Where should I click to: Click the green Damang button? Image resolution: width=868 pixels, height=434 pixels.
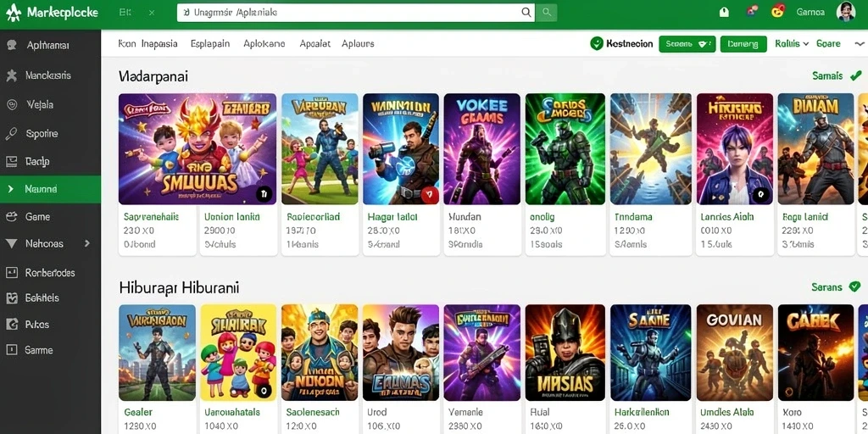pos(743,44)
